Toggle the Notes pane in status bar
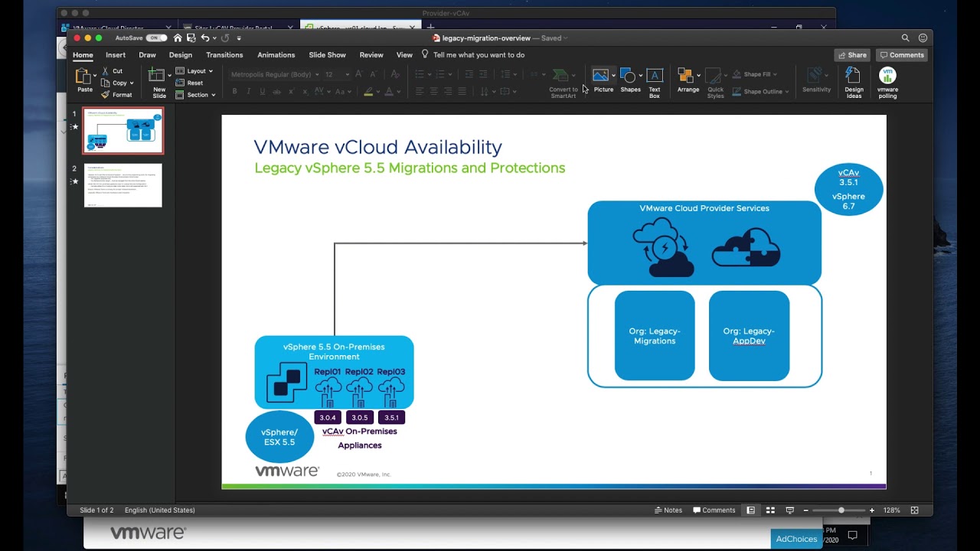Viewport: 980px width, 551px height. click(x=668, y=510)
